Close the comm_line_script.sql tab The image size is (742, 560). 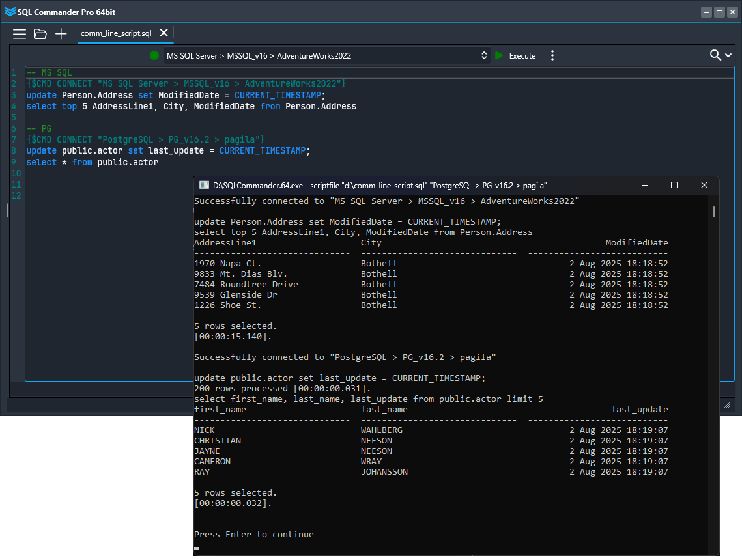(x=165, y=33)
